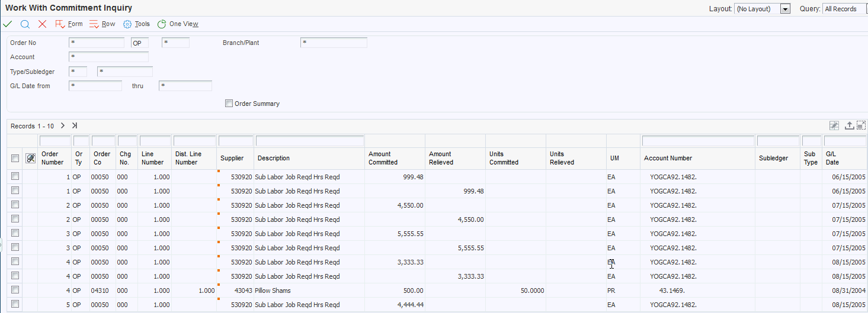This screenshot has width=868, height=313.
Task: Check the Pillow Shams row checkbox
Action: pos(15,290)
